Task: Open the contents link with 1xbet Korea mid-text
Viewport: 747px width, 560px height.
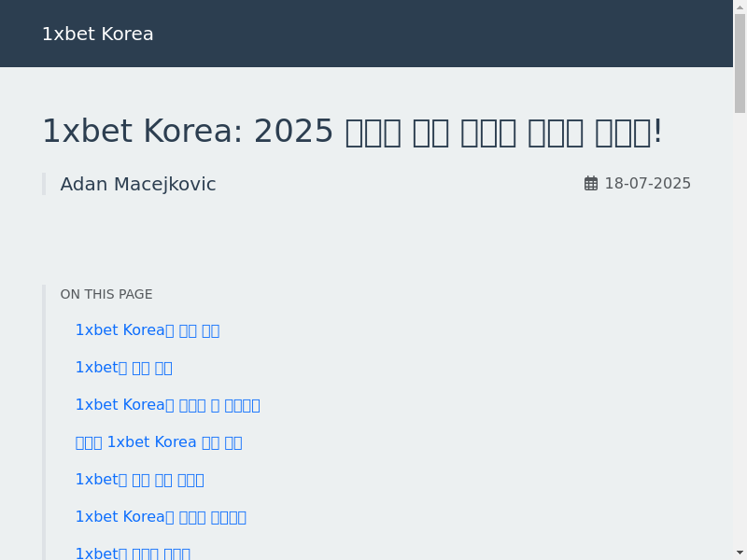Action: pyautogui.click(x=158, y=442)
